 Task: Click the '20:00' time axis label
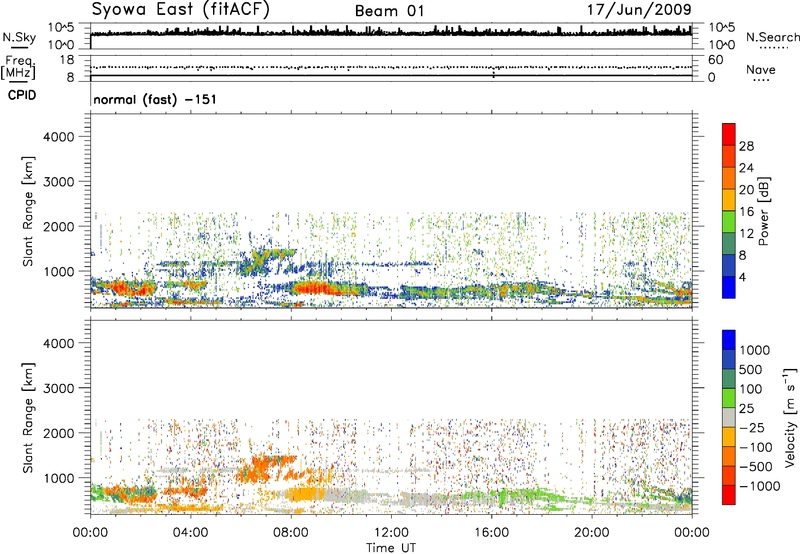(592, 533)
